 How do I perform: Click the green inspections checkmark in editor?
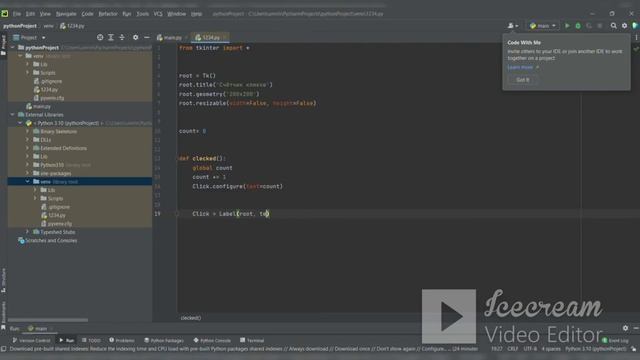click(636, 49)
